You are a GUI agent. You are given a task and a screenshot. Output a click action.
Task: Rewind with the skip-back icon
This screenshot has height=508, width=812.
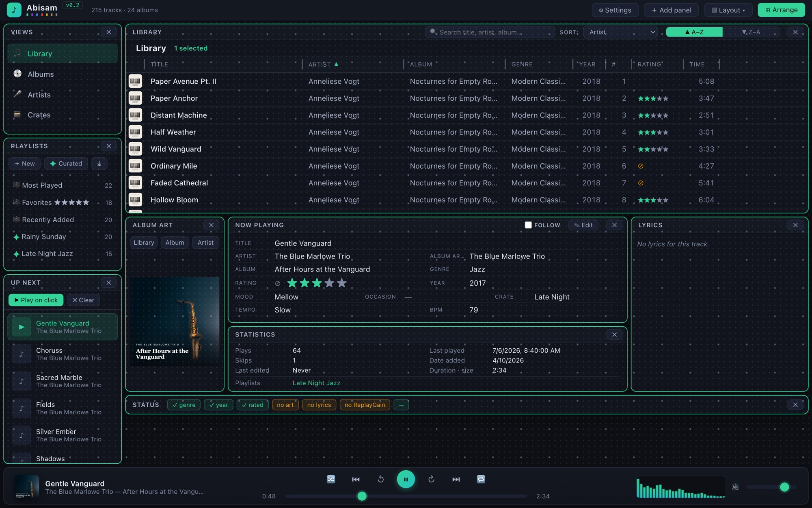click(380, 479)
